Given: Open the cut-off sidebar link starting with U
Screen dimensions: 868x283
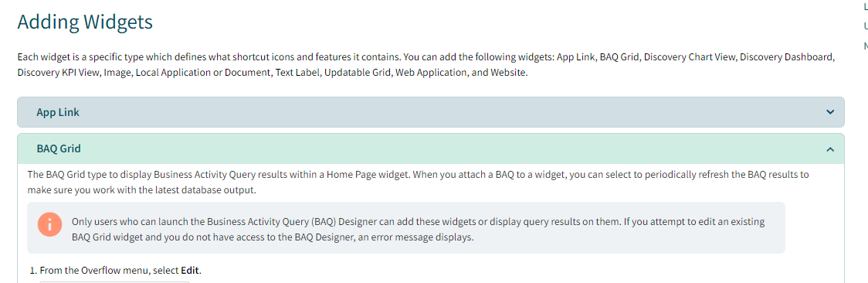Looking at the screenshot, I should (865, 26).
